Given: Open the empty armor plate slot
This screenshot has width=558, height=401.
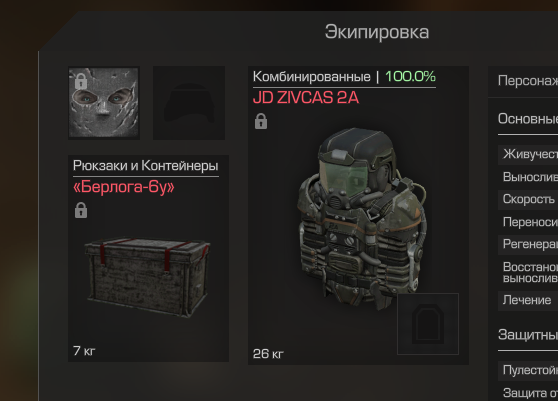Looking at the screenshot, I should pyautogui.click(x=428, y=324).
